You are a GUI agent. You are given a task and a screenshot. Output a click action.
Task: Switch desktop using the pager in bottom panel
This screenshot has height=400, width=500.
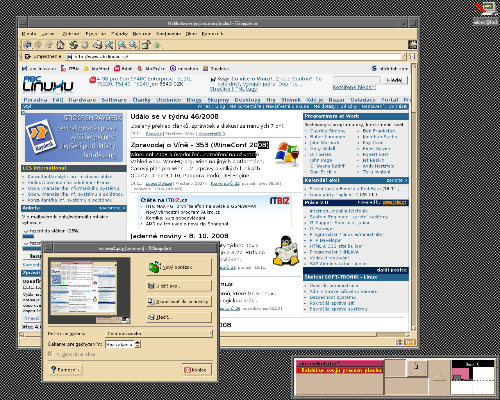click(473, 377)
